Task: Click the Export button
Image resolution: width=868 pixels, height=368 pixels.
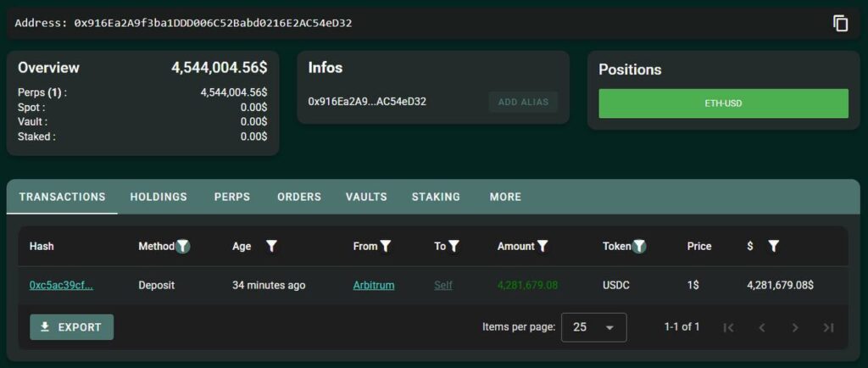Action: click(71, 327)
